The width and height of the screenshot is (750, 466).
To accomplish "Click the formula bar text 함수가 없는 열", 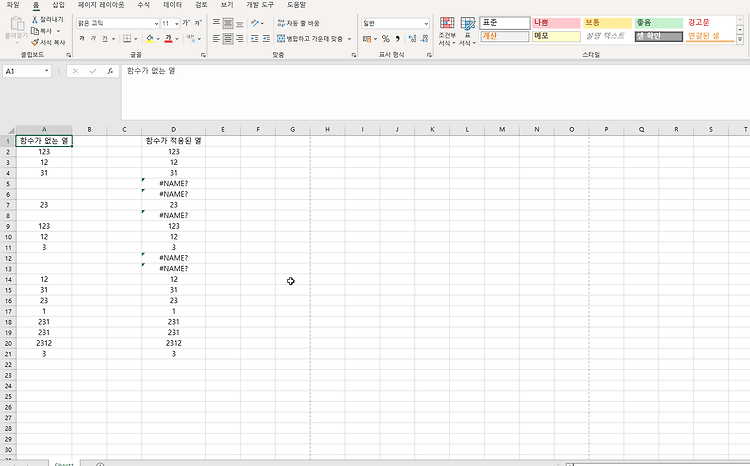I will (x=151, y=71).
